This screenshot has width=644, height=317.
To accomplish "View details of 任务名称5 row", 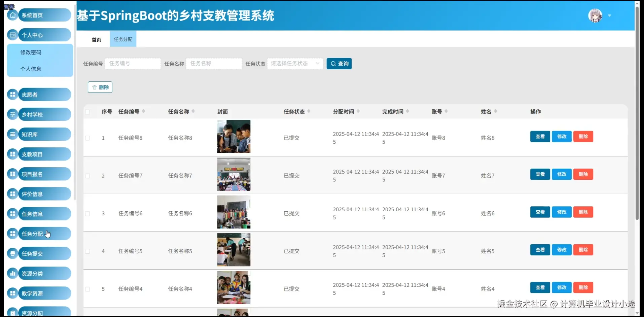I will click(540, 250).
